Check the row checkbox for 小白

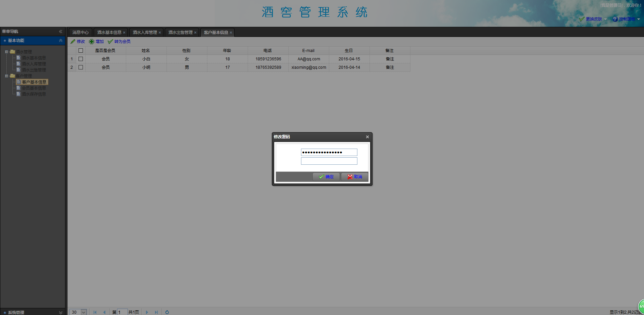click(x=81, y=59)
